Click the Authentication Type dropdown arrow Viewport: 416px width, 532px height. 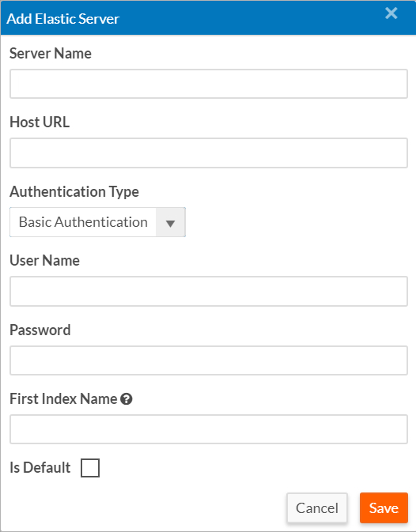170,223
